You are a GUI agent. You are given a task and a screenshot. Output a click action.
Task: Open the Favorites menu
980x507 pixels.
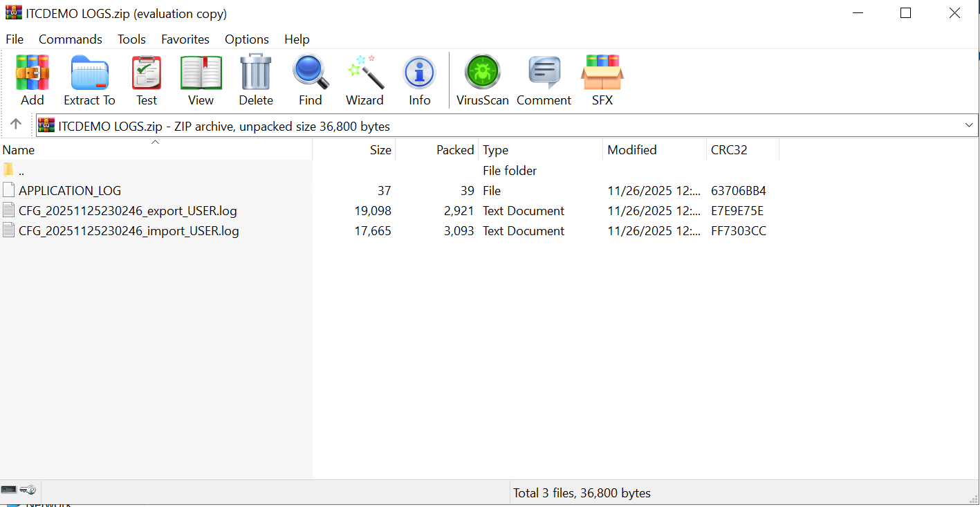(185, 39)
